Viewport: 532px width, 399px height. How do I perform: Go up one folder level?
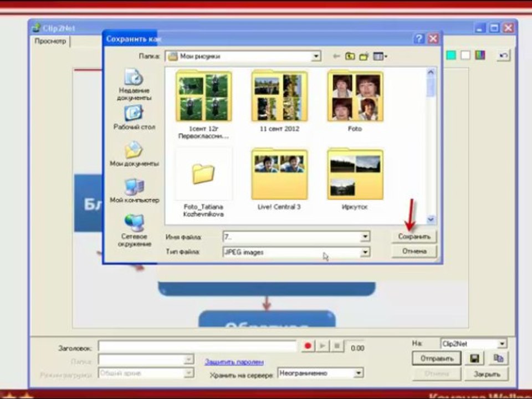point(350,56)
